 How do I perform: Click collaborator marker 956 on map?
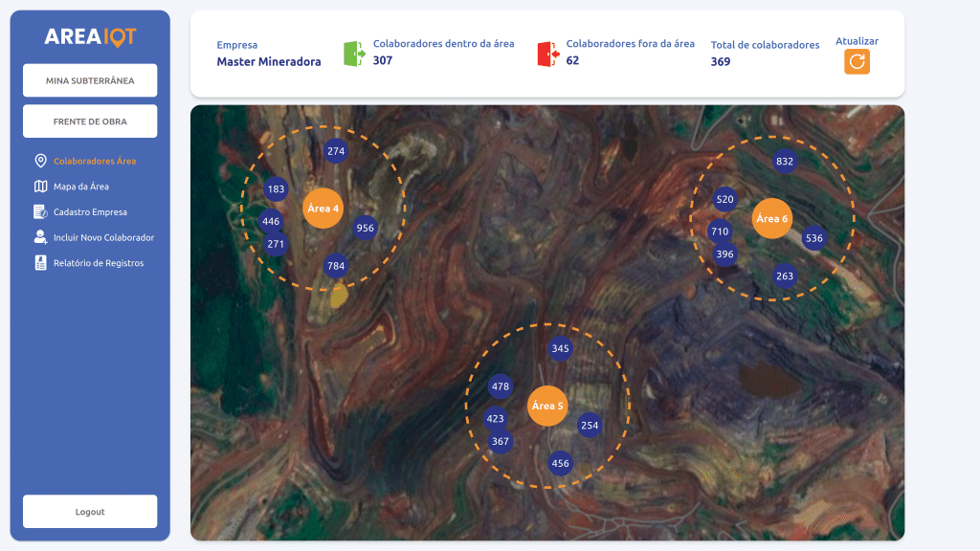[365, 228]
